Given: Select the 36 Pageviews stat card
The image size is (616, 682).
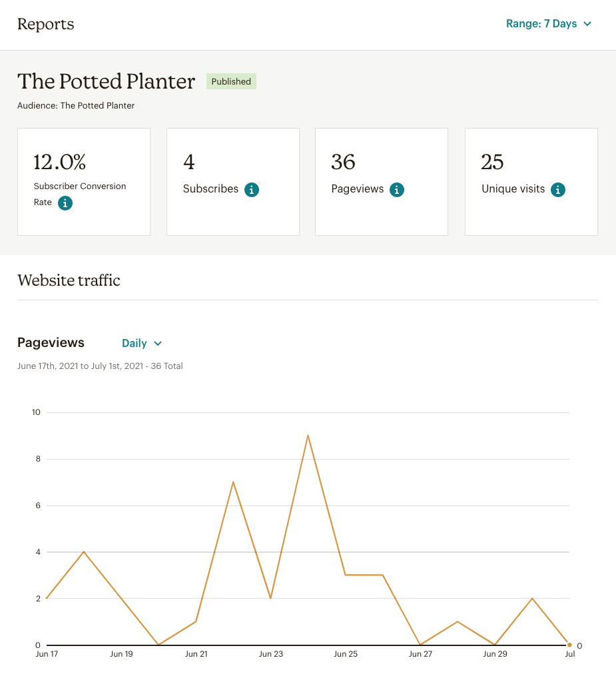Looking at the screenshot, I should (x=381, y=181).
